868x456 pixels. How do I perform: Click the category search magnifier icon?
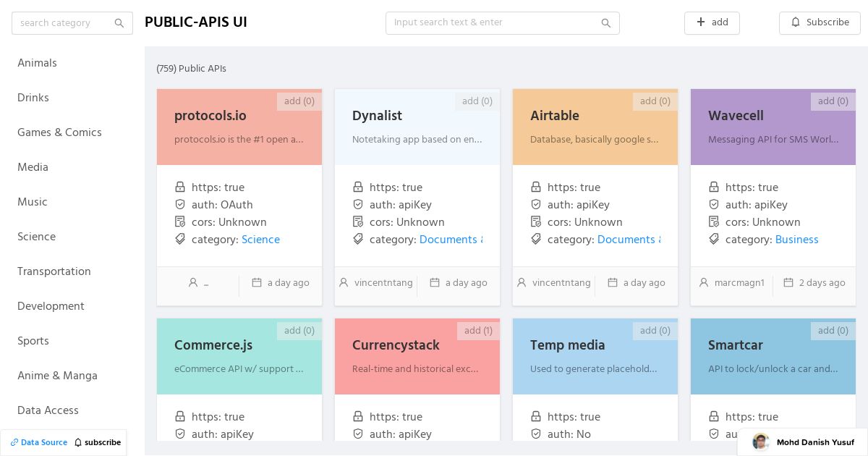[119, 23]
